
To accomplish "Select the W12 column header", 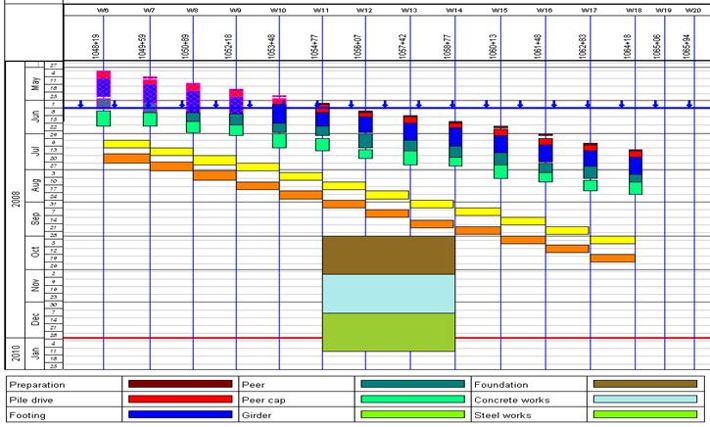I will pyautogui.click(x=364, y=10).
